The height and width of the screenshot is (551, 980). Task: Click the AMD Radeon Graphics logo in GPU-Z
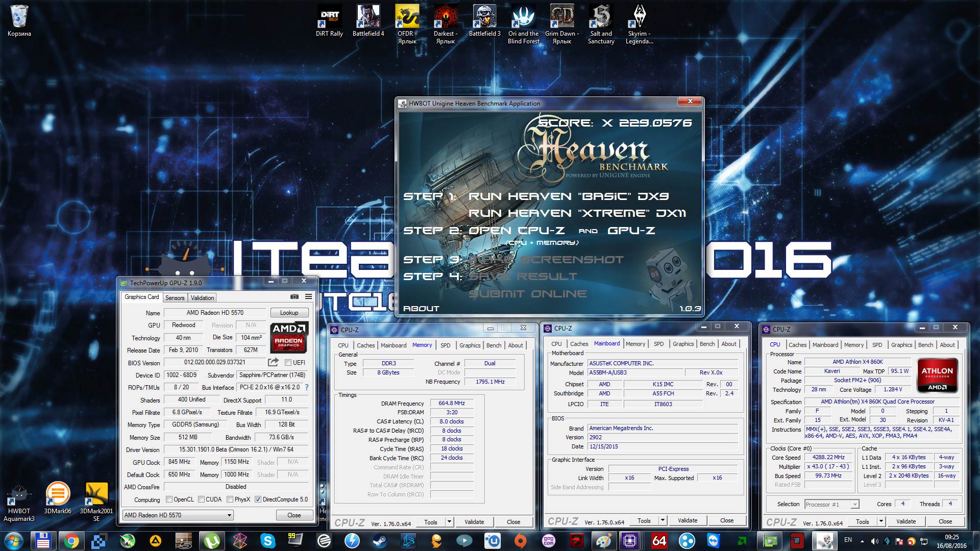point(289,337)
